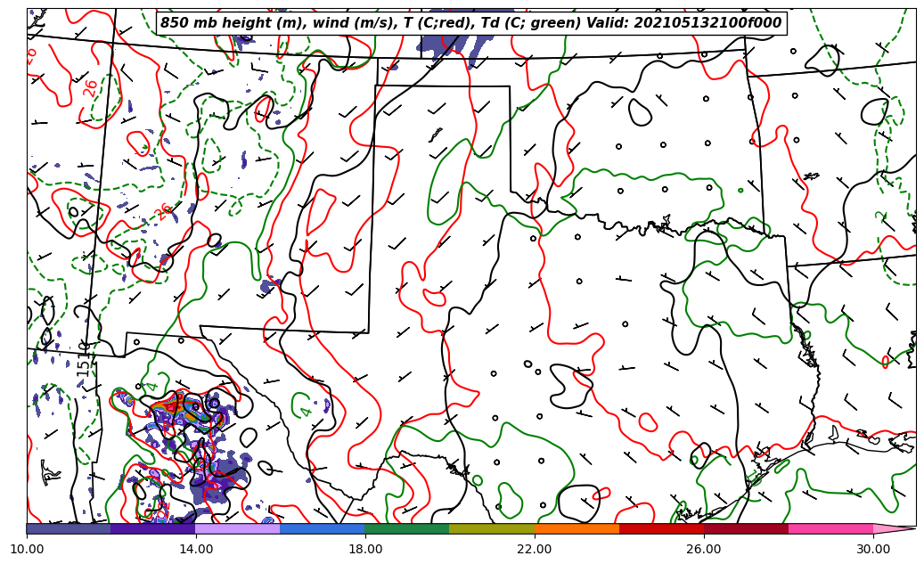The width and height of the screenshot is (924, 564).
Task: Click the colorbar's pointed arrow end
Action: pyautogui.click(x=894, y=528)
